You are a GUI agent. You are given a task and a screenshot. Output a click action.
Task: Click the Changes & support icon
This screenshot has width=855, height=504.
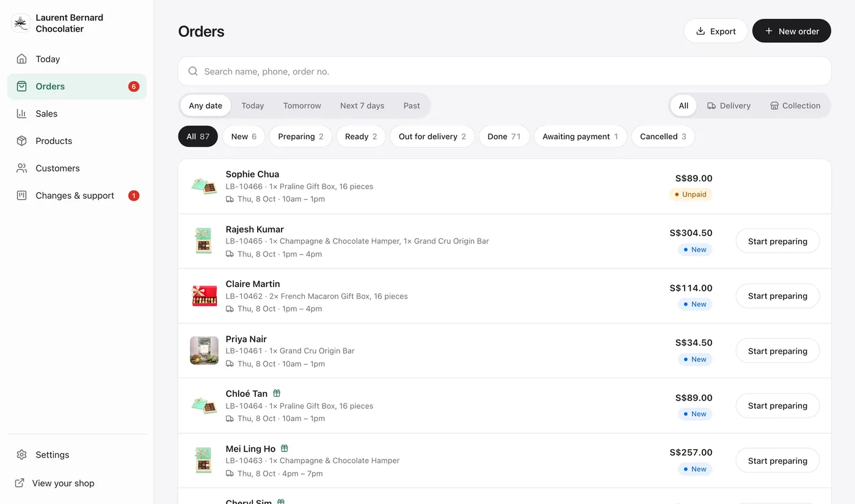pos(21,196)
